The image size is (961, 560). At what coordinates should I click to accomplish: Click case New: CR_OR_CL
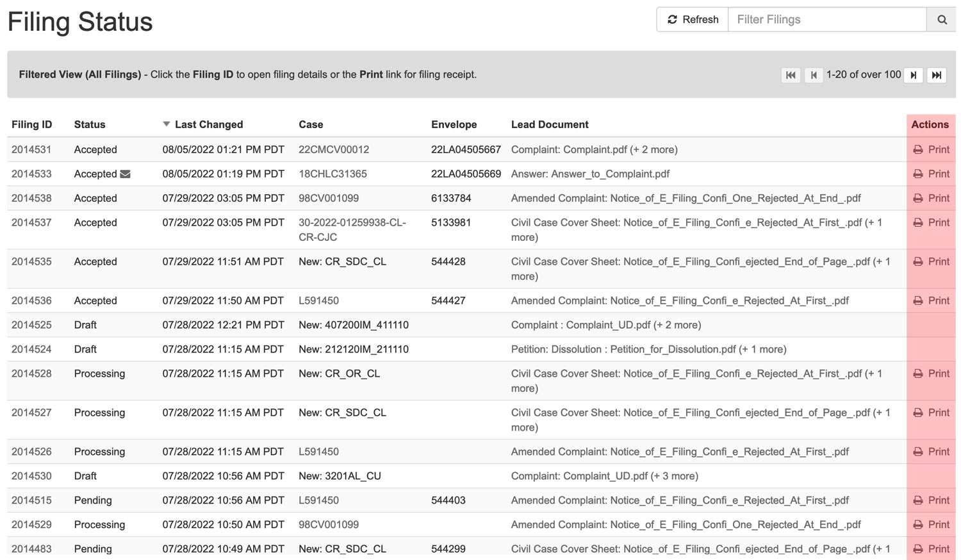[x=339, y=374]
